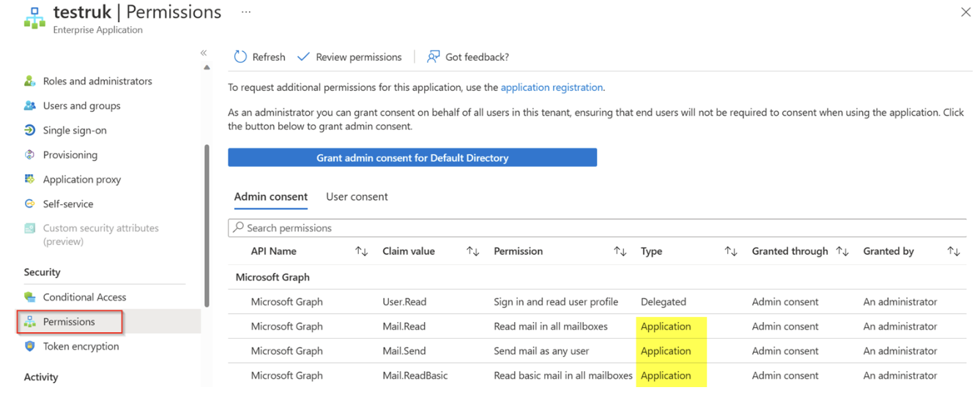The height and width of the screenshot is (401, 980).
Task: Click the sidebar vertical scrollbar
Action: [207, 225]
